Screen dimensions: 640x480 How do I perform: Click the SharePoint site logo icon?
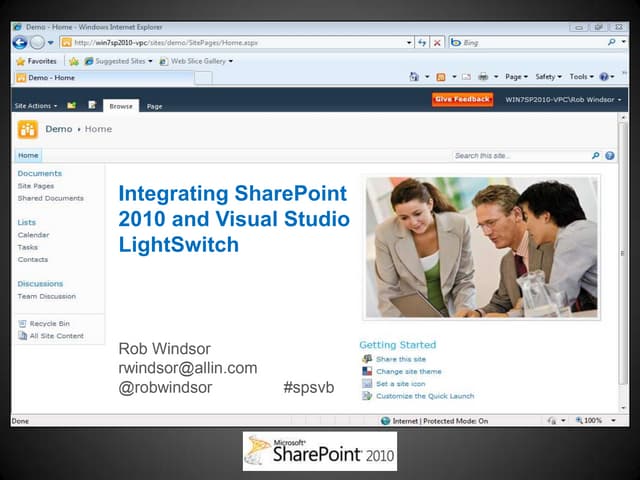point(28,129)
